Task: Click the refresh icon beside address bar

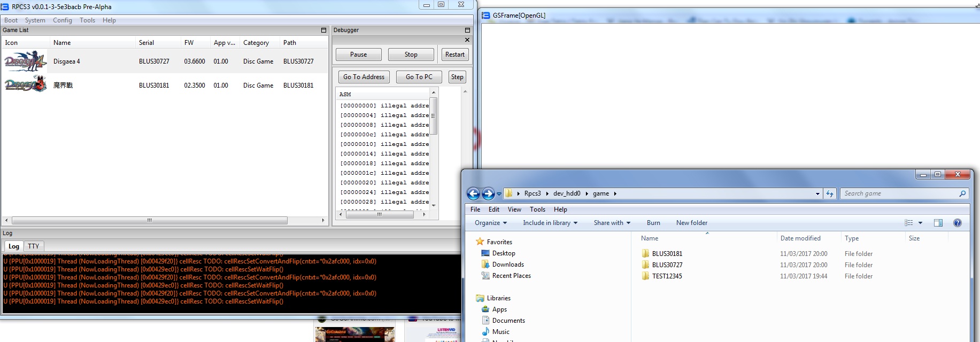Action: [830, 193]
